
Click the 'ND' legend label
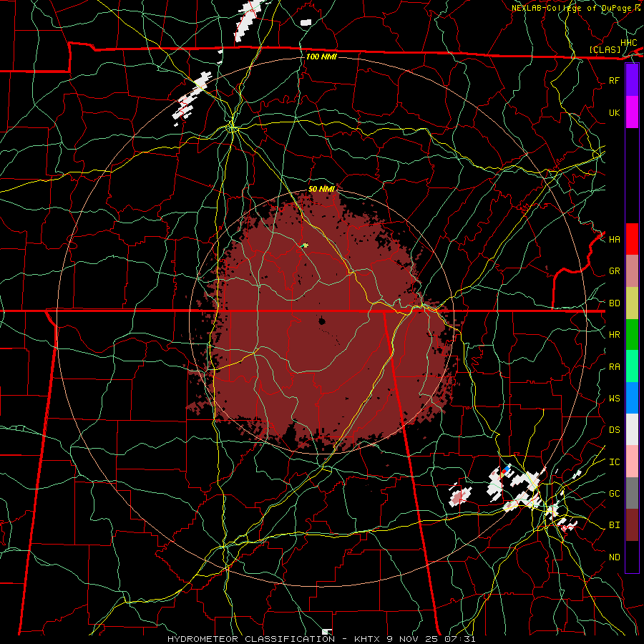coord(615,557)
